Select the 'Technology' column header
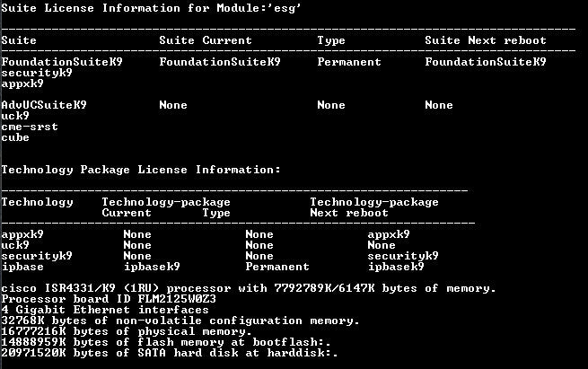The height and width of the screenshot is (369, 588). [37, 203]
